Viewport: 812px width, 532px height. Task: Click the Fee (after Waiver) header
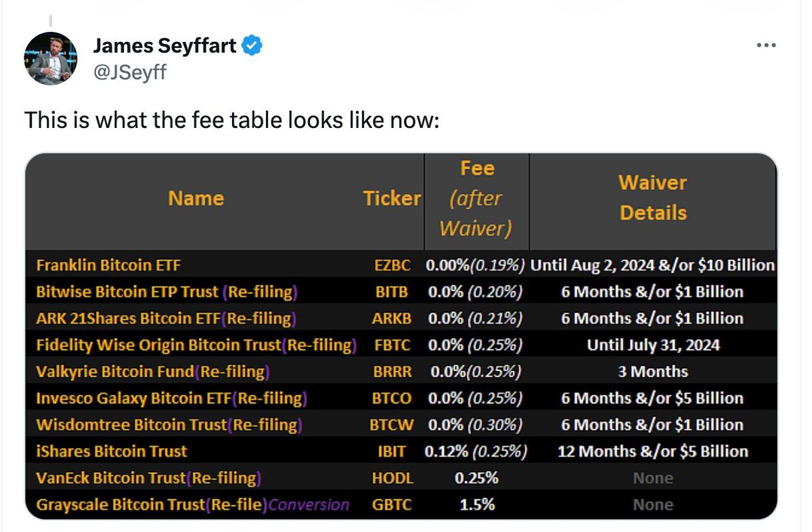[x=476, y=198]
